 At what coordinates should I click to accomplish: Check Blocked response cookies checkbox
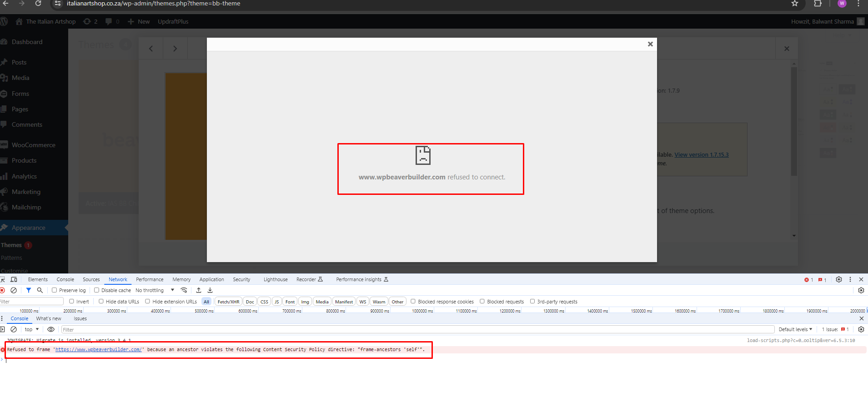413,301
